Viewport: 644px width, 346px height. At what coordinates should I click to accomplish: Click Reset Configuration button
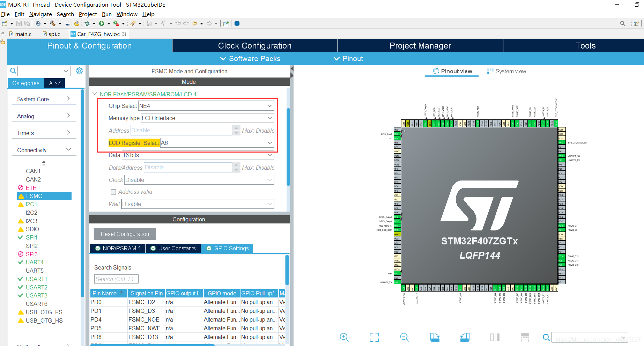125,234
